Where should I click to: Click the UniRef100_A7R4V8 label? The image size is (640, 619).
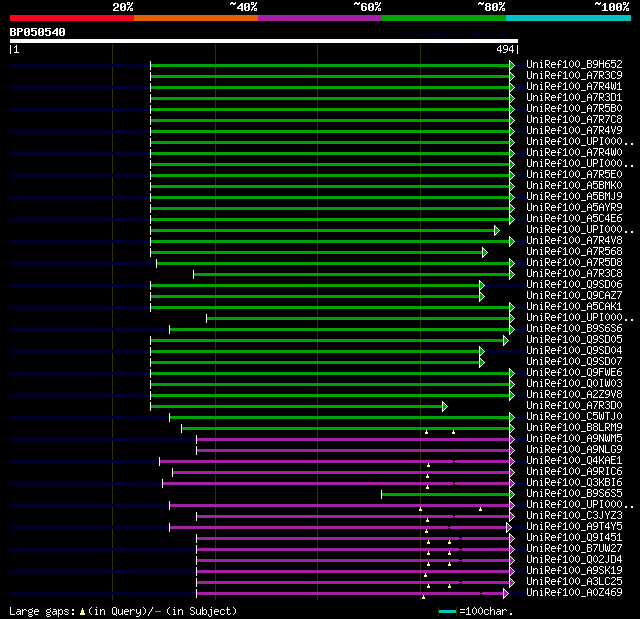pos(574,241)
